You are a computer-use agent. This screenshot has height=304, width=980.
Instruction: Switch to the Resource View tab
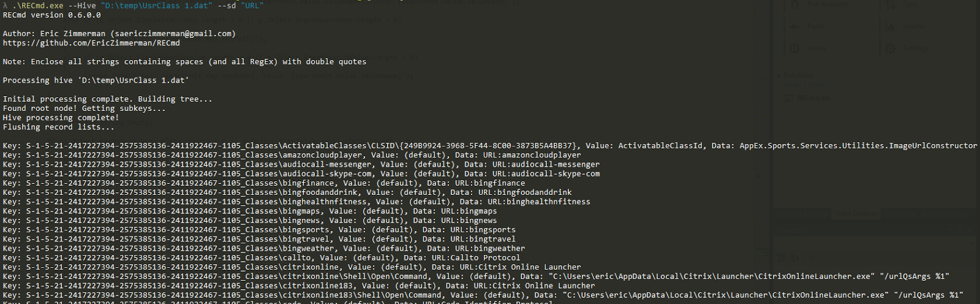coord(943,214)
